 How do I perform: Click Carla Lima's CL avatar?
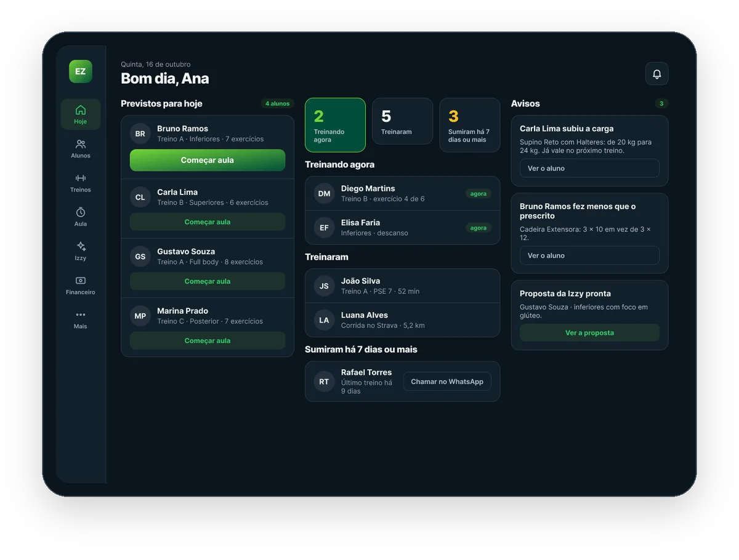(x=140, y=197)
